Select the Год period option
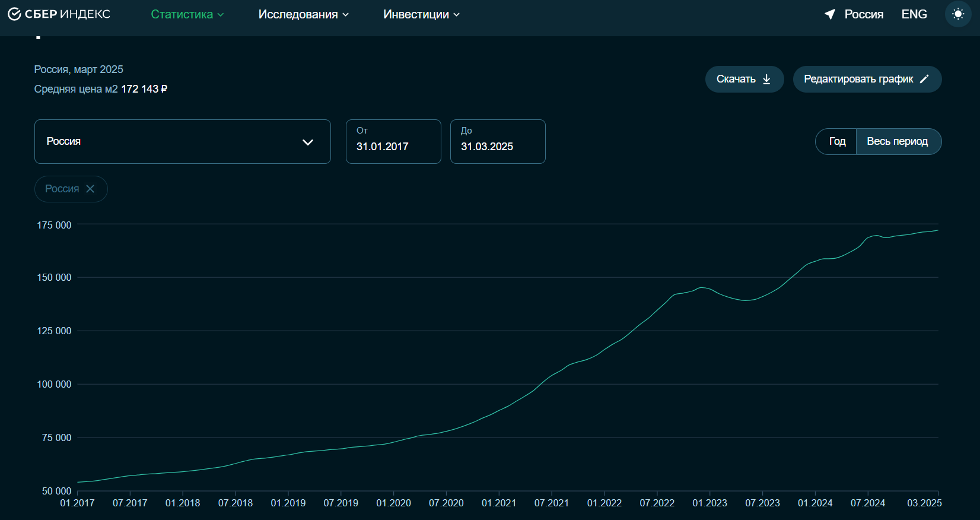Screen dimensions: 980x520 [x=836, y=141]
